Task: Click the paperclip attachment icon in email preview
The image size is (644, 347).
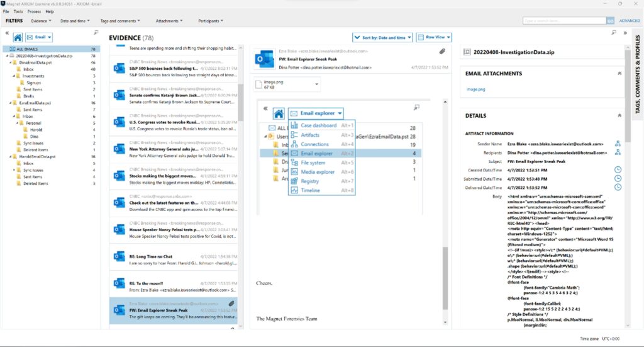Action: click(442, 52)
